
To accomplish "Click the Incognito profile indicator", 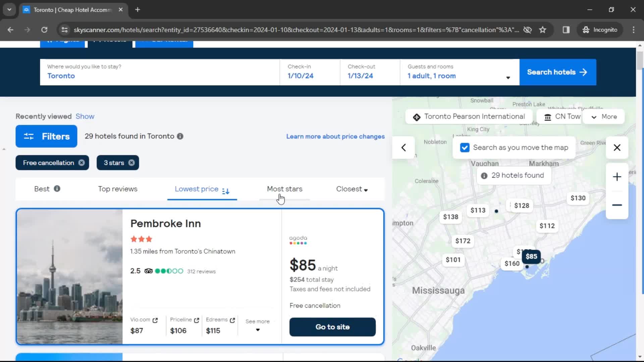I will coord(600,30).
